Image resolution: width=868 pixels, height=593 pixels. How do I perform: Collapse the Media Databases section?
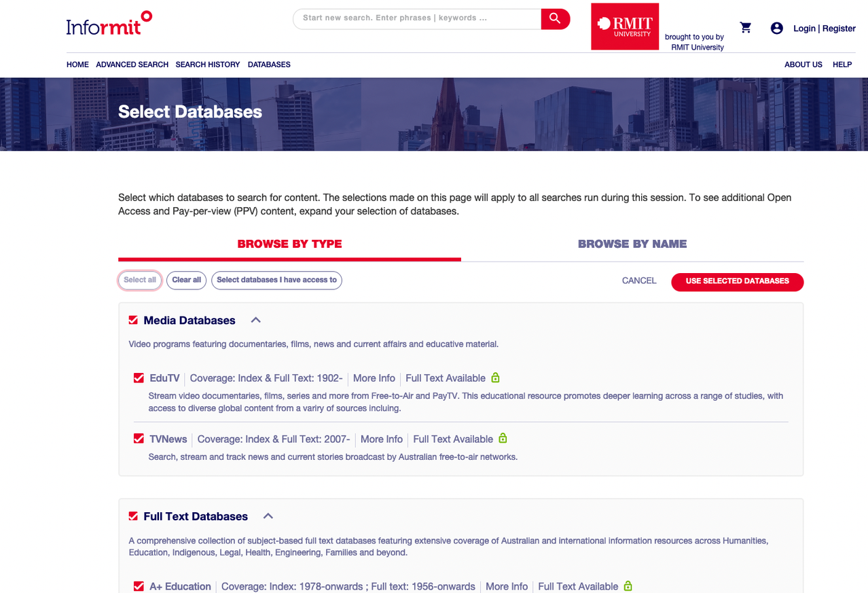pos(255,319)
